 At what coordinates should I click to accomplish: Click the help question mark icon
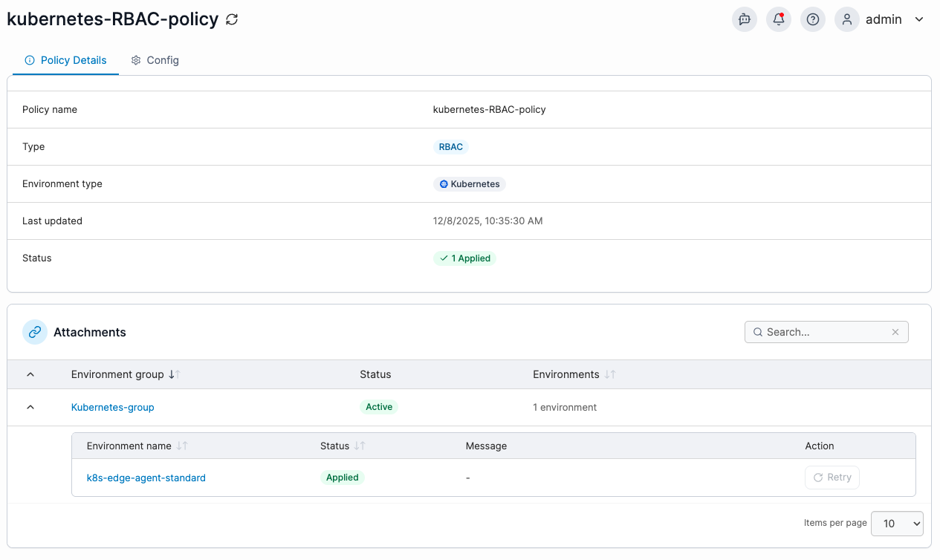pos(813,20)
